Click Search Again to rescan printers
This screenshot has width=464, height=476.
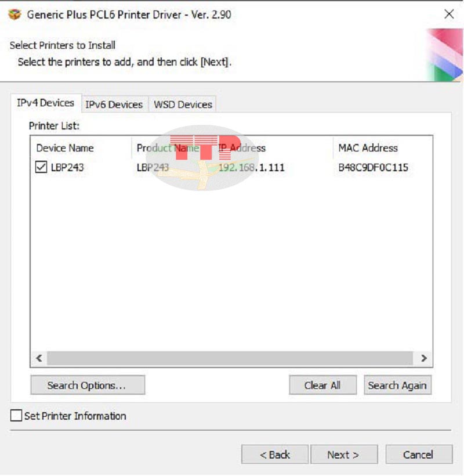(x=397, y=385)
